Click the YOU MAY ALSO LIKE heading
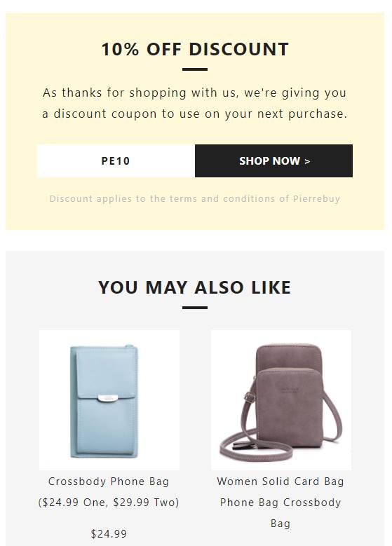 click(x=195, y=287)
